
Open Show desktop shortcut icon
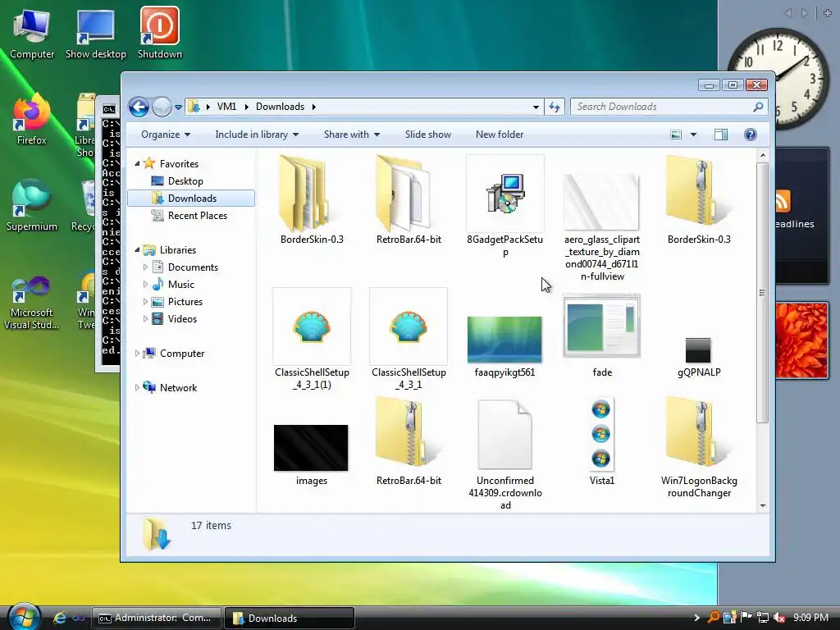[x=95, y=33]
